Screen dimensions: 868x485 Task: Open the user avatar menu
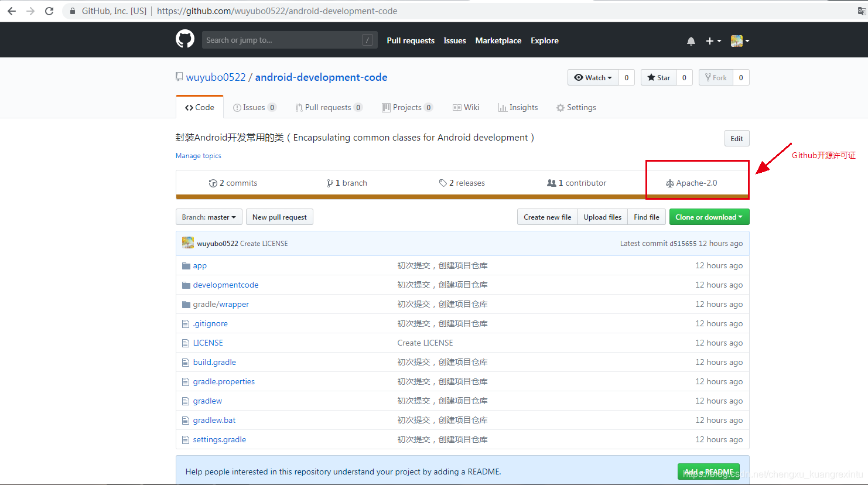(740, 41)
